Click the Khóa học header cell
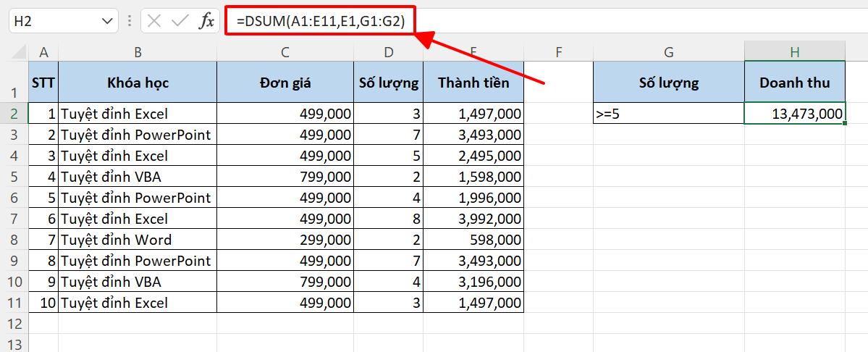This screenshot has height=352, width=868. (x=138, y=82)
